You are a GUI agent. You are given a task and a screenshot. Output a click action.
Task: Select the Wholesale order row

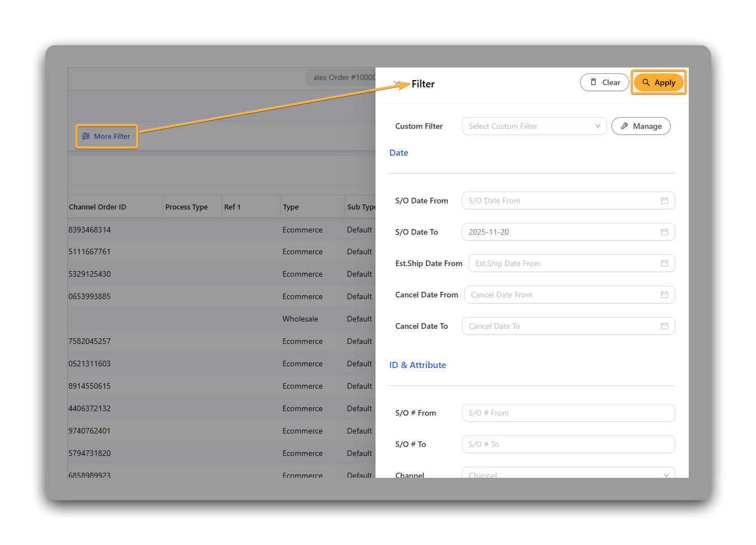tap(300, 319)
